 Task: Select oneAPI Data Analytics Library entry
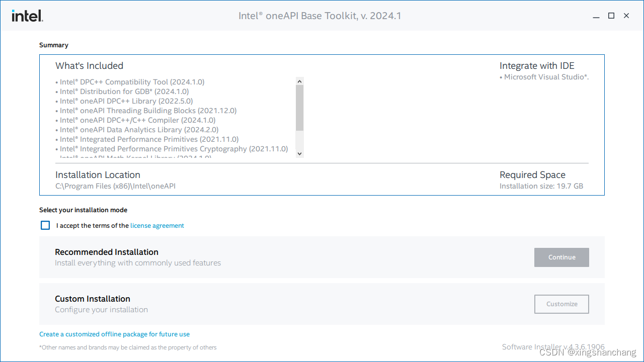[x=137, y=130]
